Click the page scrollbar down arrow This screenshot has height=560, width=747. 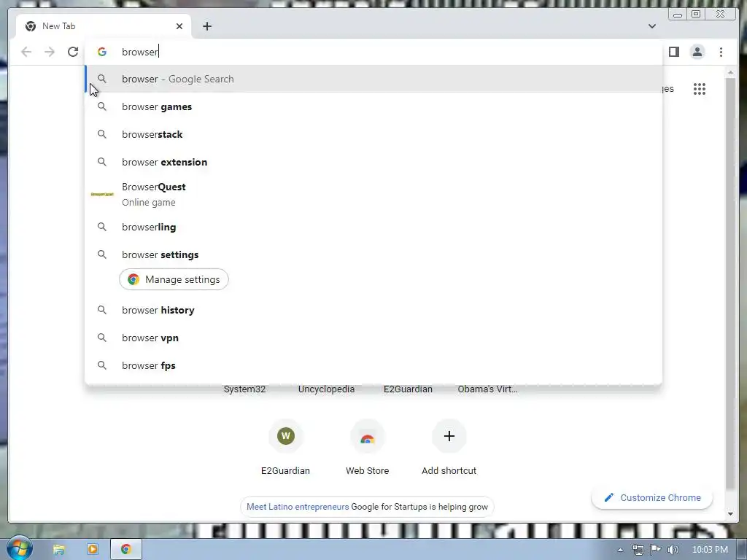point(730,514)
